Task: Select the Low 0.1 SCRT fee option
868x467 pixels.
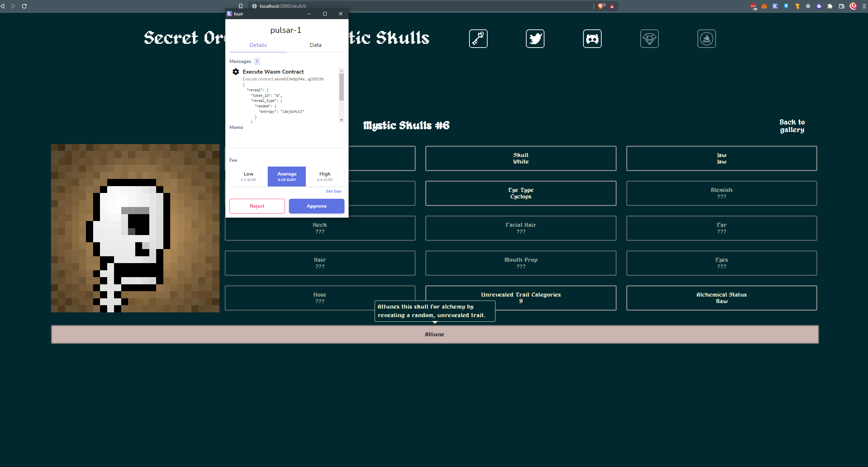Action: [248, 176]
